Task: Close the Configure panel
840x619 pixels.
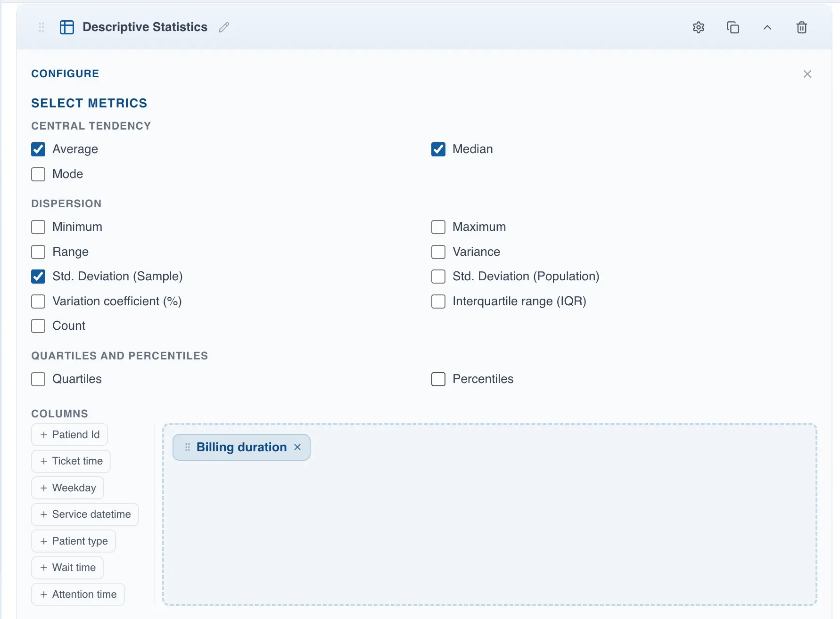Action: point(807,73)
